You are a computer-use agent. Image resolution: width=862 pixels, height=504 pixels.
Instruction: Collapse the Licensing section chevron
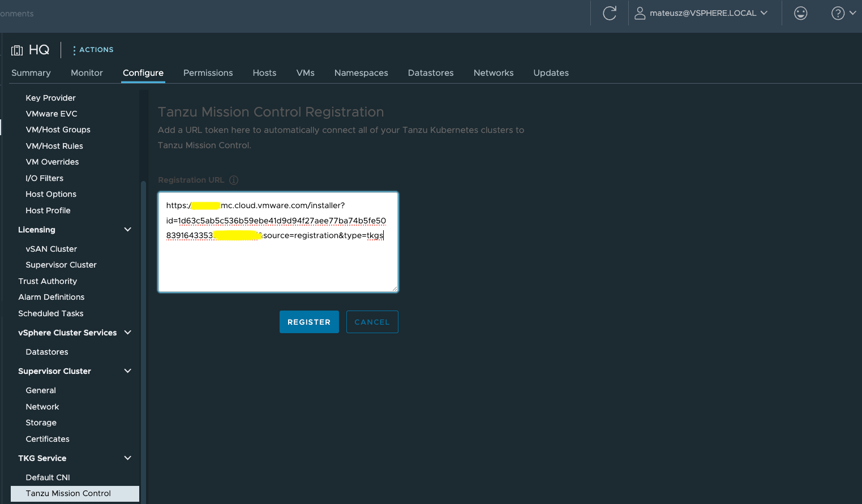point(127,229)
